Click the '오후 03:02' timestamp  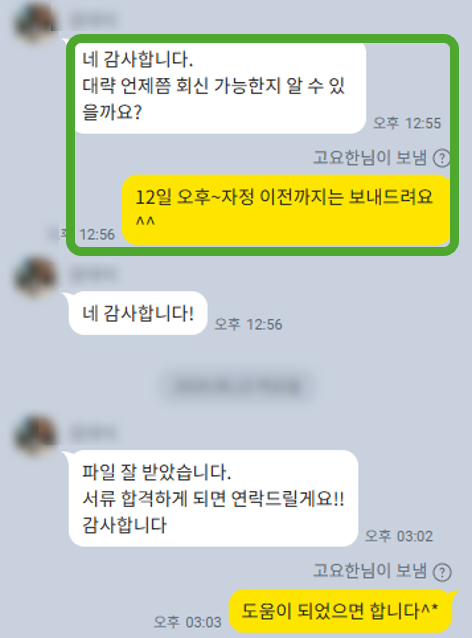[x=399, y=536]
